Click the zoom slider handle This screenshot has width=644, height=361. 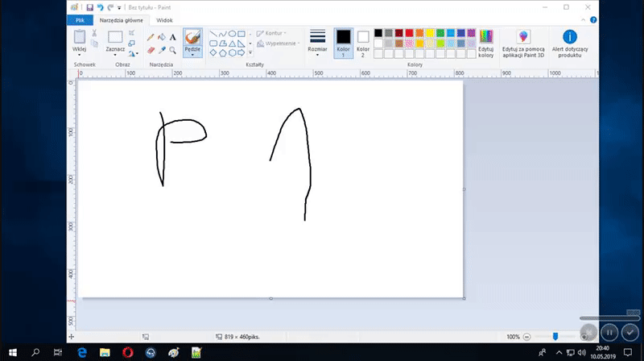[555, 336]
